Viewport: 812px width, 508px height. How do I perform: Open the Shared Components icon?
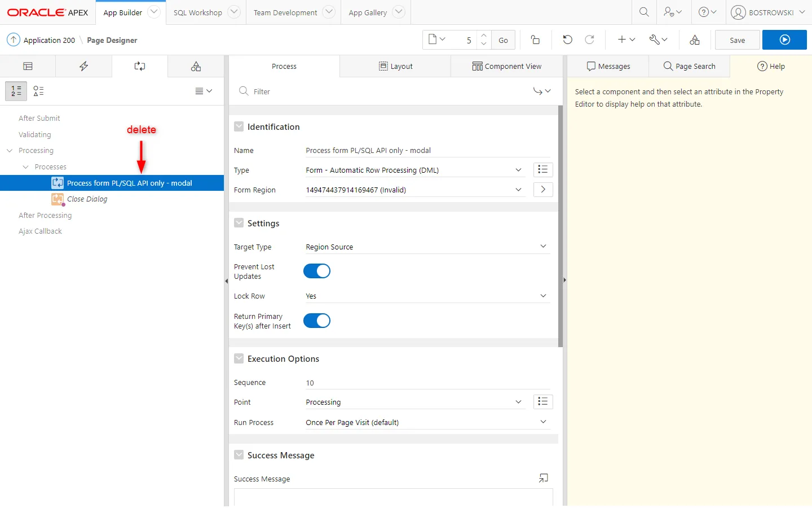695,40
